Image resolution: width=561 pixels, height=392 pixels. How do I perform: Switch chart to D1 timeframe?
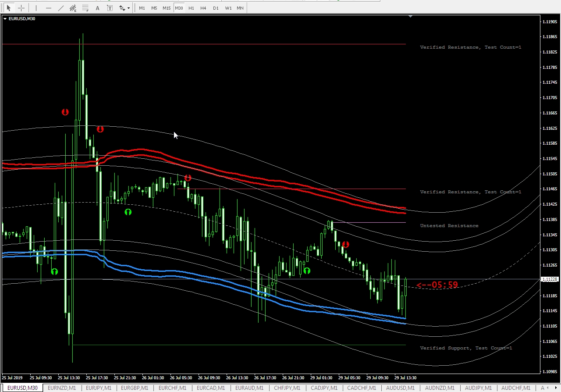click(216, 8)
